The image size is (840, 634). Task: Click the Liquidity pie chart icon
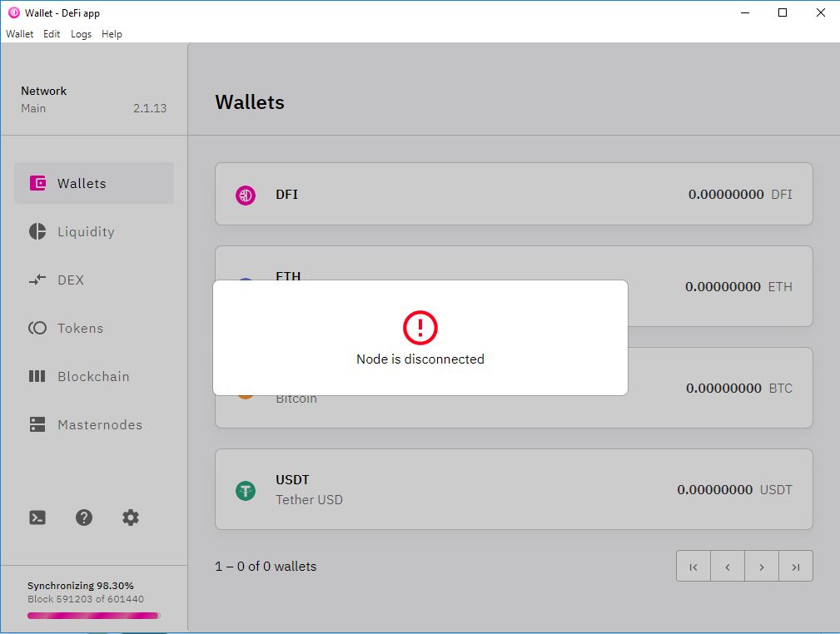click(x=37, y=231)
